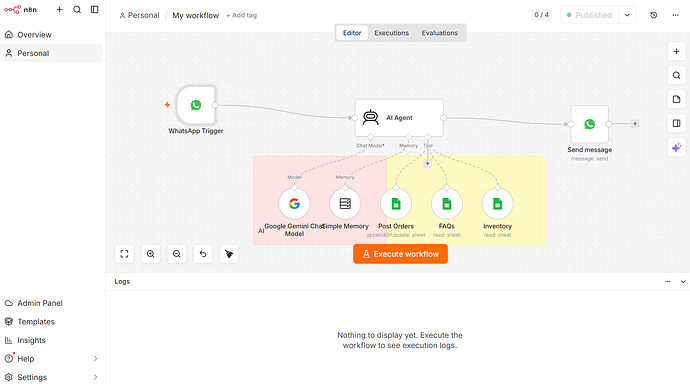Viewport: 690px width, 384px height.
Task: Zoom in on canvas
Action: (150, 254)
